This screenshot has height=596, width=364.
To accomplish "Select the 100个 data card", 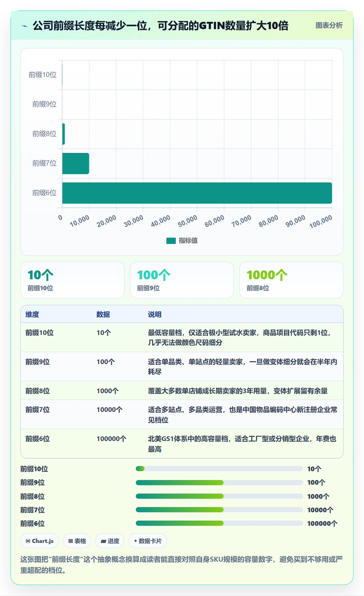I will (182, 280).
